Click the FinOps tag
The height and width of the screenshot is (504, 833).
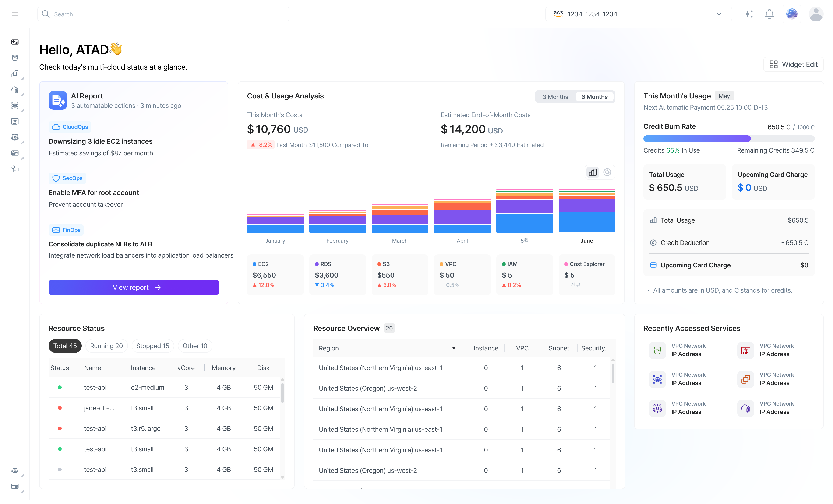(x=66, y=230)
